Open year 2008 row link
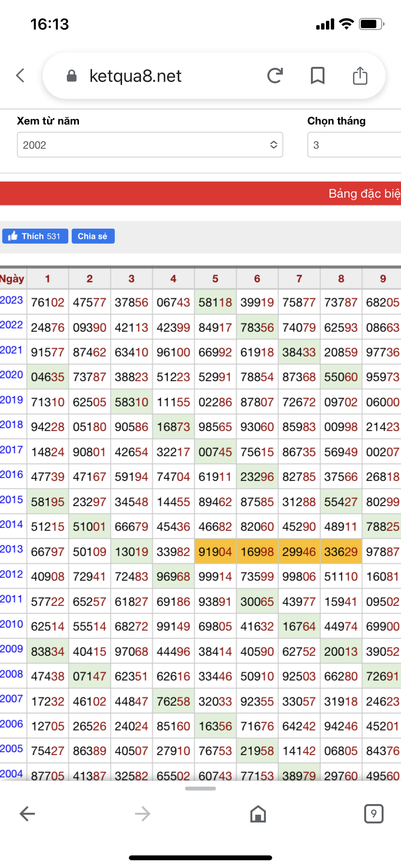This screenshot has height=868, width=401. (12, 674)
